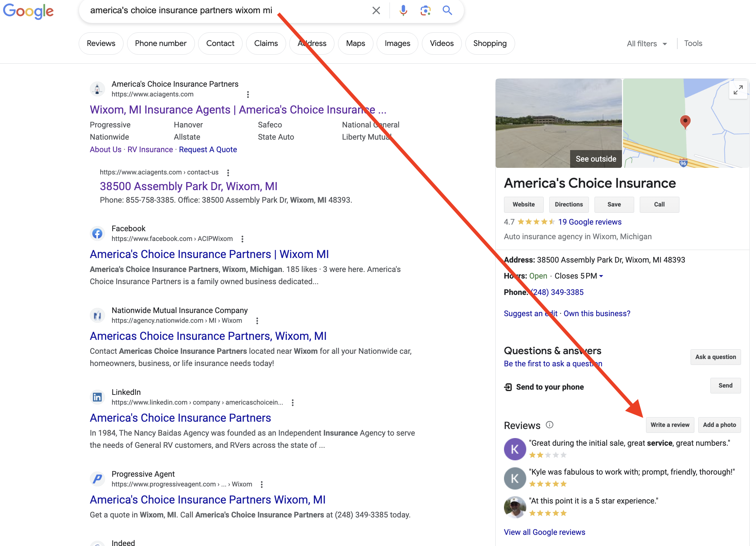Expand the Hours dropdown arrow
Screen dimensions: 756x546
[601, 276]
